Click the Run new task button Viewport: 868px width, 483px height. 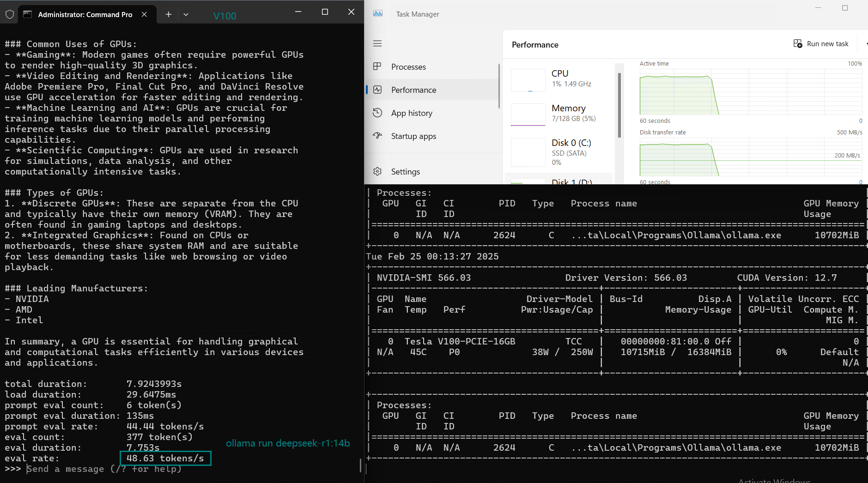[821, 44]
